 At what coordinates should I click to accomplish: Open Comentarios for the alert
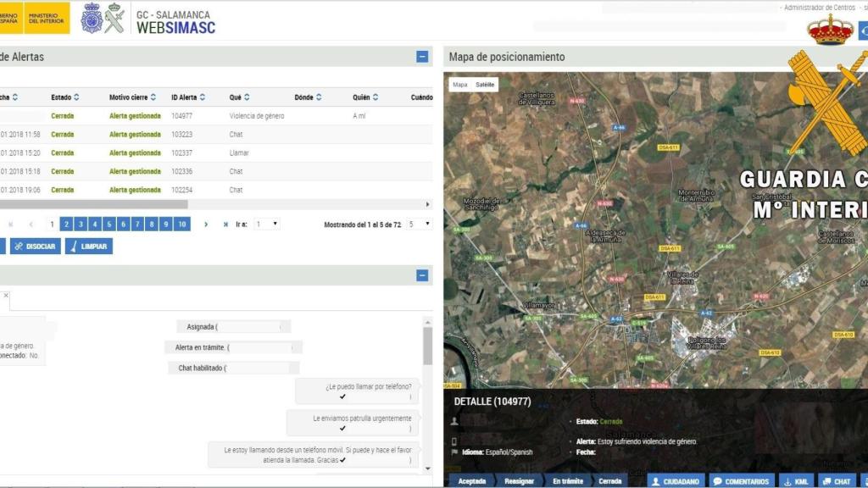[x=741, y=481]
